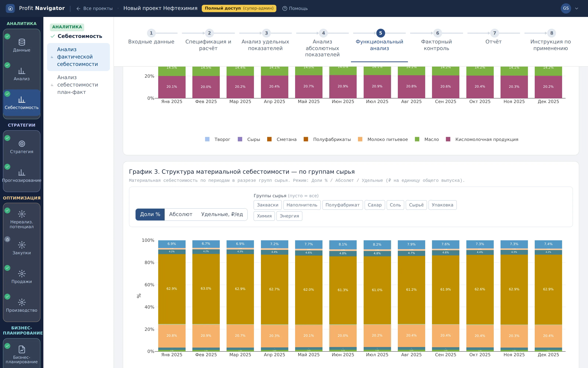Open the Бизнес-планирование document icon
The width and height of the screenshot is (588, 368).
tap(22, 349)
